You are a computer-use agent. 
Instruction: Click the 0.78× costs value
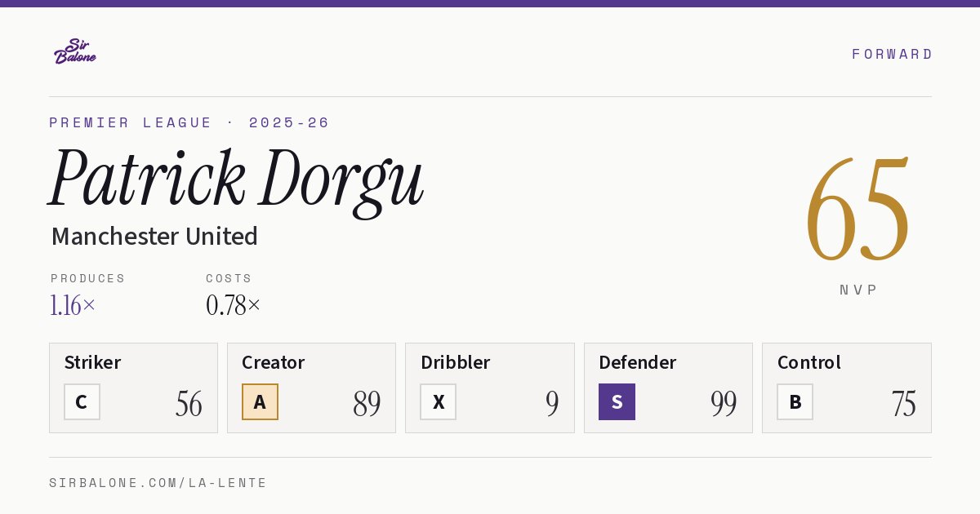(x=234, y=305)
